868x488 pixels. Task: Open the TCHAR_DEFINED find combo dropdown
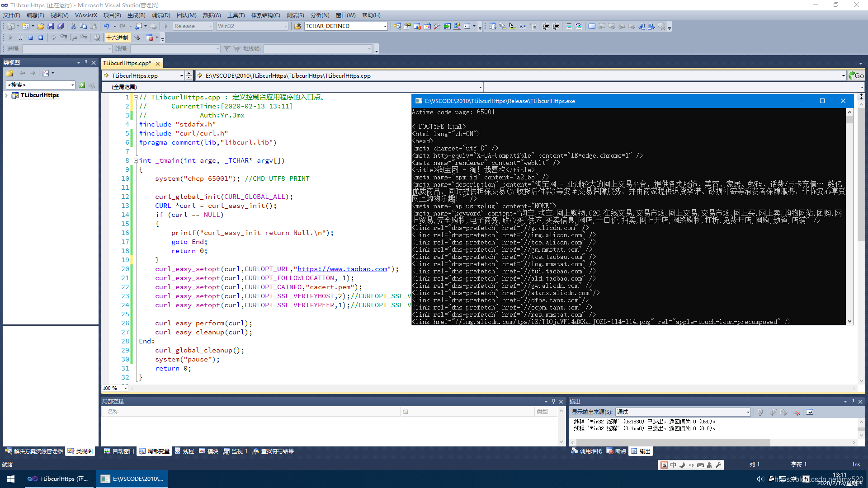pyautogui.click(x=385, y=27)
